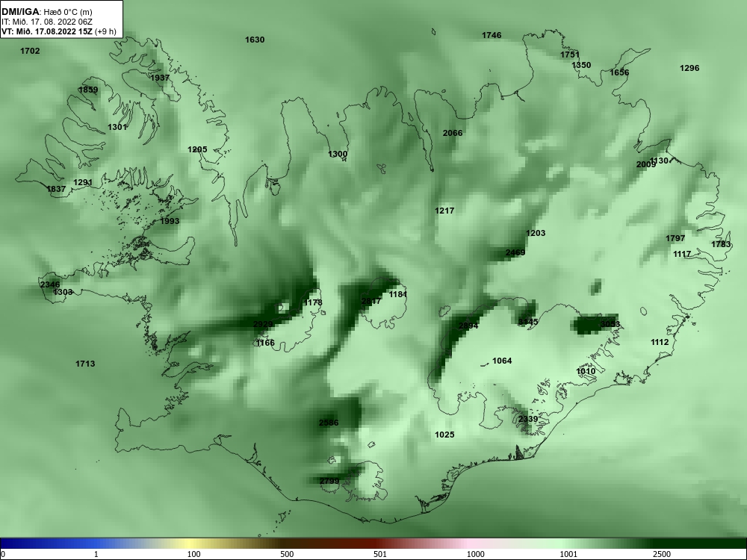Click the '2500' legend tick label
747x560 pixels.
662,554
